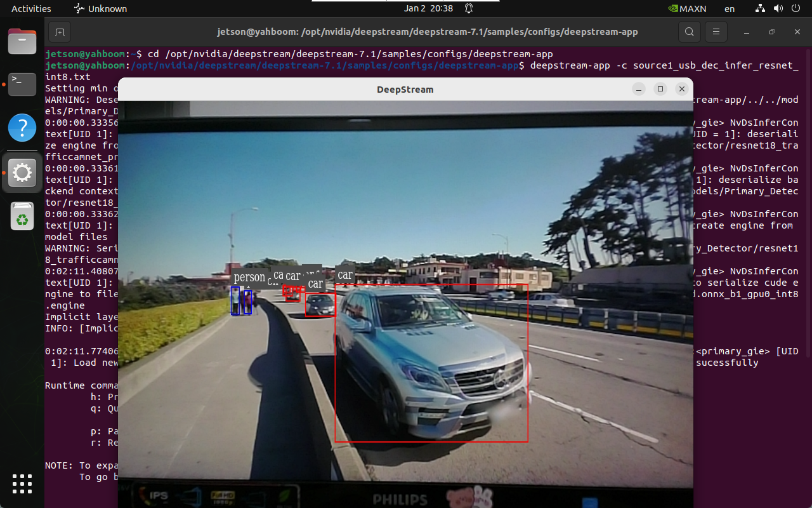Viewport: 812px width, 508px height.
Task: Open Help from the dock
Action: pos(22,128)
